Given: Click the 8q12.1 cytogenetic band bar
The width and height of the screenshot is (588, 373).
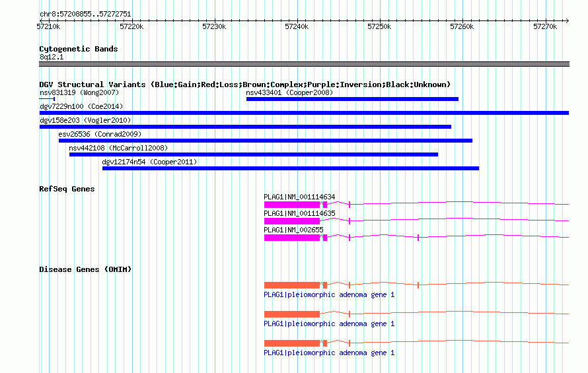Looking at the screenshot, I should tap(304, 64).
